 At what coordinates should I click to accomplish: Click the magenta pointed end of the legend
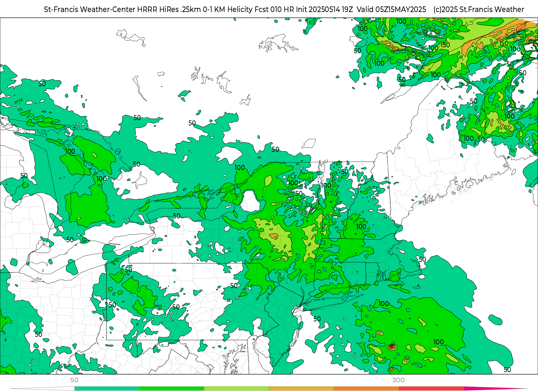coord(495,388)
